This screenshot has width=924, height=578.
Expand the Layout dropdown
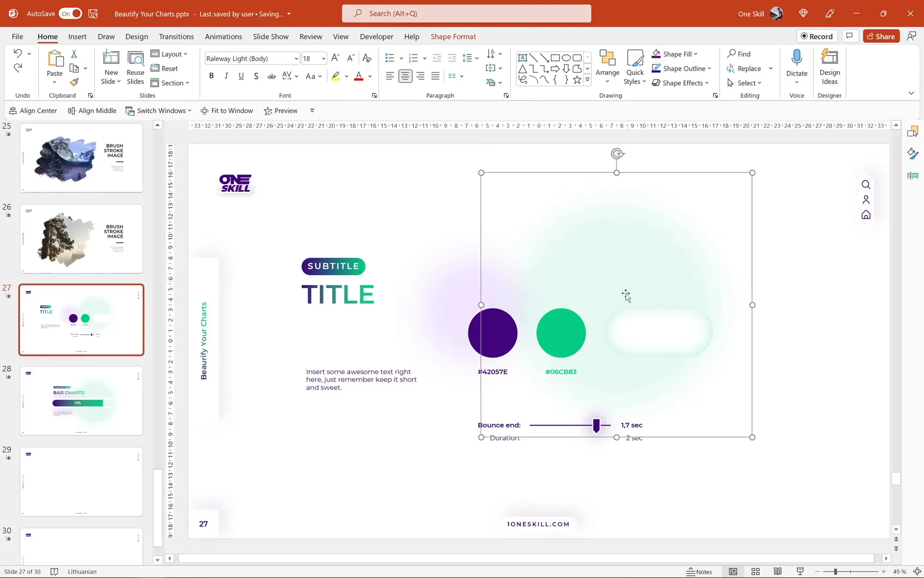pyautogui.click(x=185, y=54)
